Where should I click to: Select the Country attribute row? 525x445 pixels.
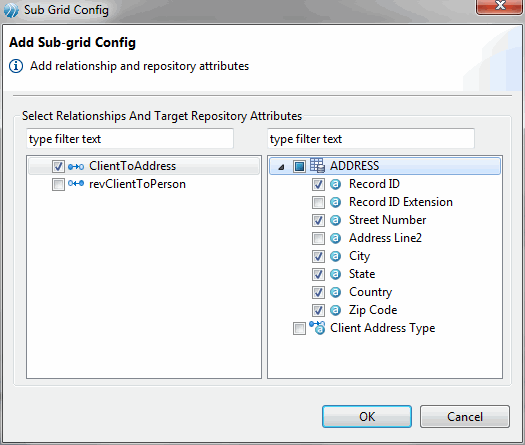point(370,292)
